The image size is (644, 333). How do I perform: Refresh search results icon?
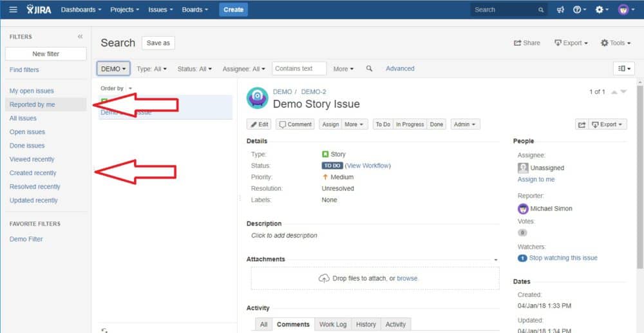coord(104,330)
